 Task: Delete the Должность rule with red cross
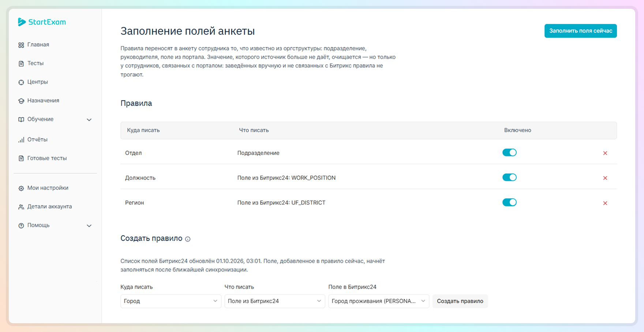(605, 178)
